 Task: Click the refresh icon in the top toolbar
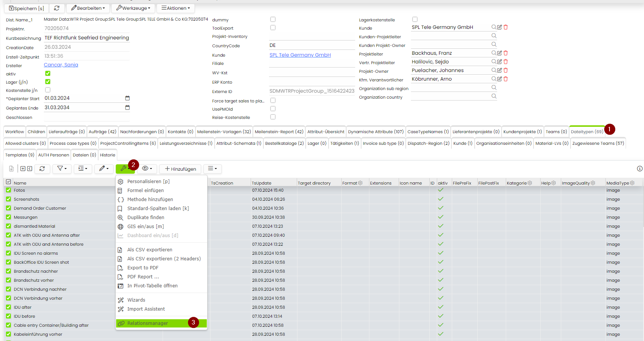click(57, 8)
